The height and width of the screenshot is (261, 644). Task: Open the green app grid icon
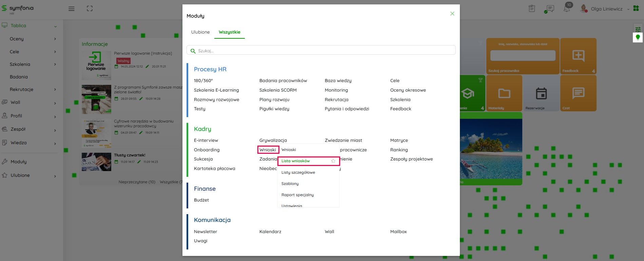click(x=636, y=8)
